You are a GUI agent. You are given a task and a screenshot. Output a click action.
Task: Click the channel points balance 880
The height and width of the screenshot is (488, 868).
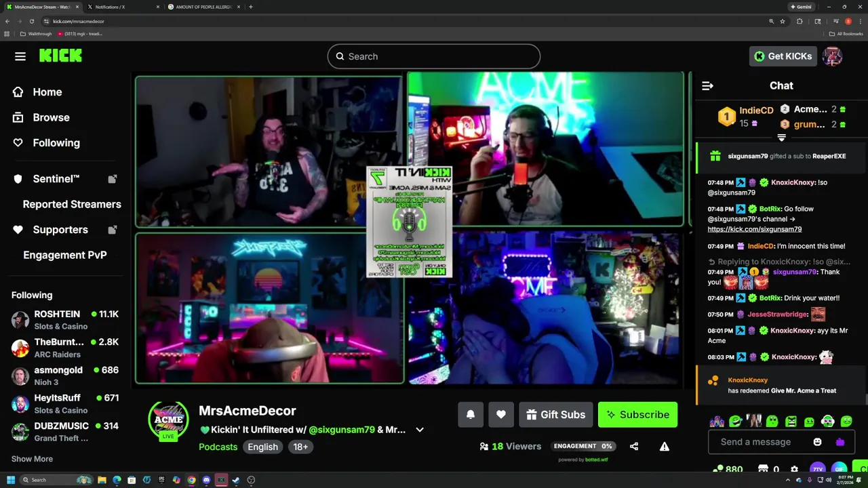pyautogui.click(x=728, y=469)
